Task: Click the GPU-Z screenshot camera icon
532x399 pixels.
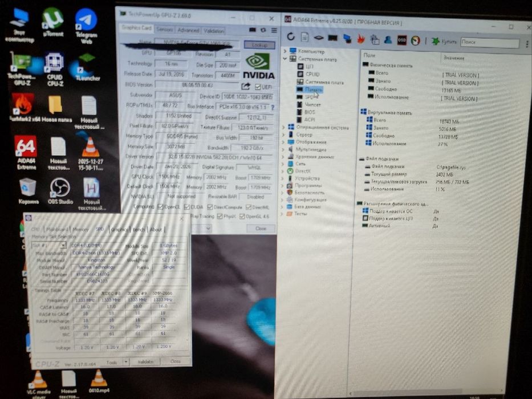Action: pos(253,30)
